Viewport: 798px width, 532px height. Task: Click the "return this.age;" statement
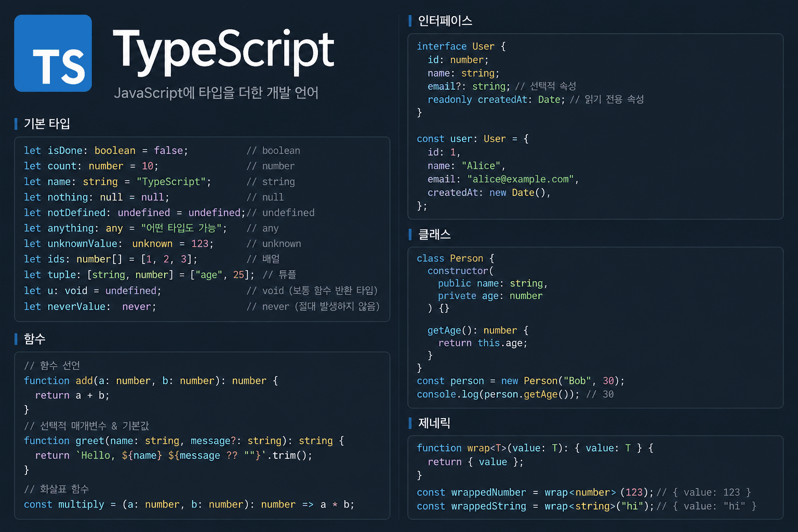(483, 343)
